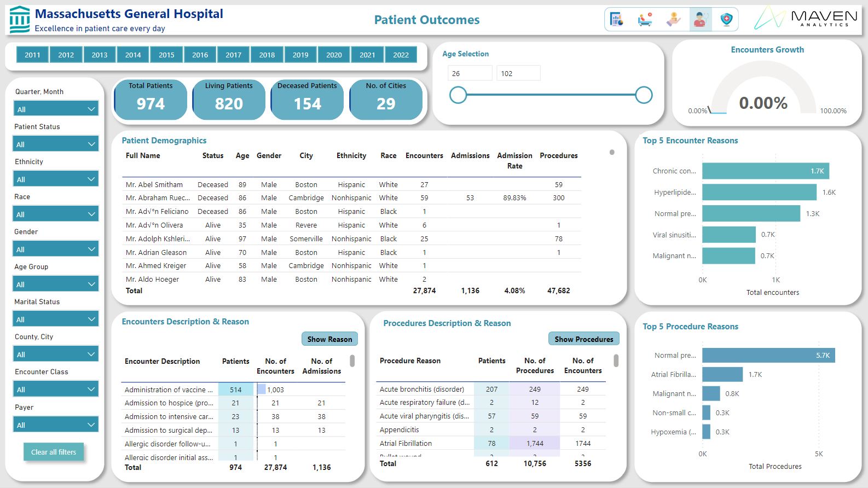Select the 2018 year slicer
Screen dimensions: 868x488
tap(267, 55)
